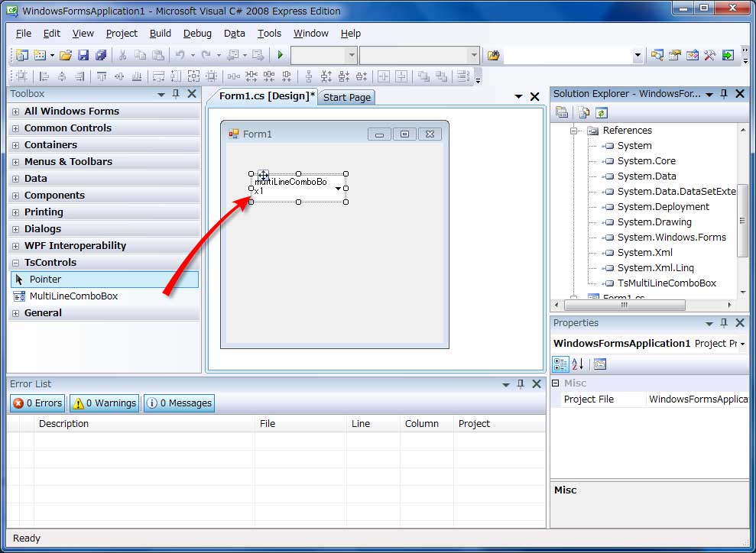756x553 pixels.
Task: Select the System.Windows.Forms reference
Action: (x=672, y=237)
